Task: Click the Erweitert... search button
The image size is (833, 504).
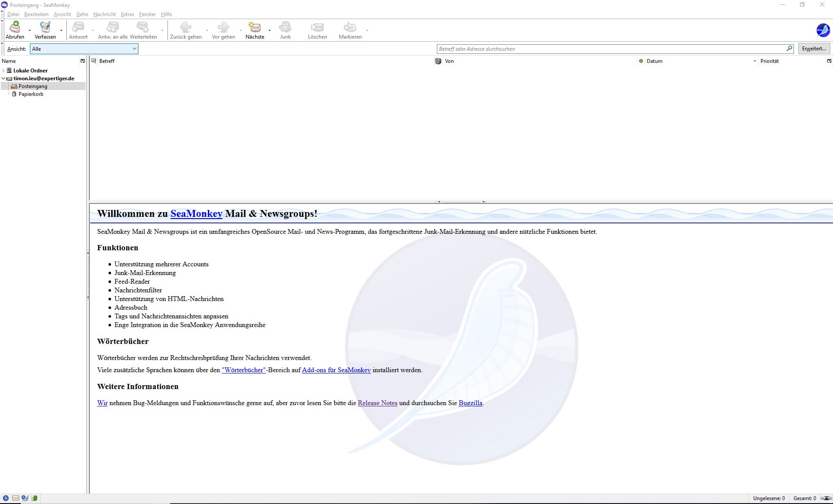Action: (814, 49)
